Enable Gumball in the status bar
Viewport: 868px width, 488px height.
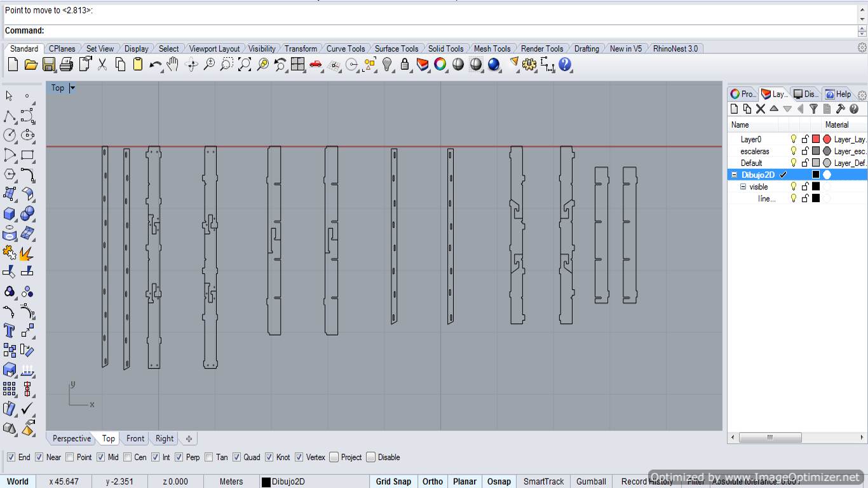592,482
